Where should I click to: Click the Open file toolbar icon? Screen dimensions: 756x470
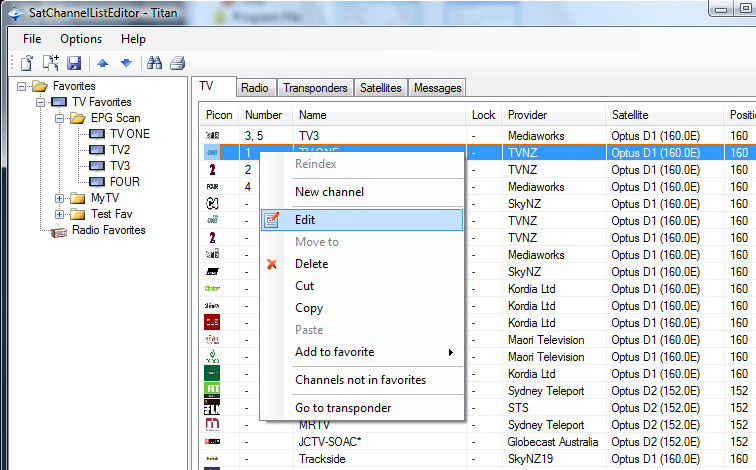[x=27, y=63]
